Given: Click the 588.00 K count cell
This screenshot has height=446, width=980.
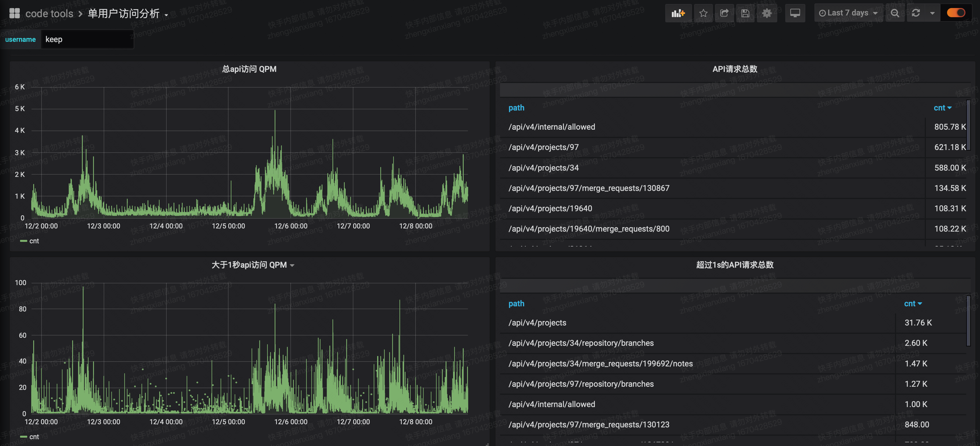Looking at the screenshot, I should click(x=946, y=168).
